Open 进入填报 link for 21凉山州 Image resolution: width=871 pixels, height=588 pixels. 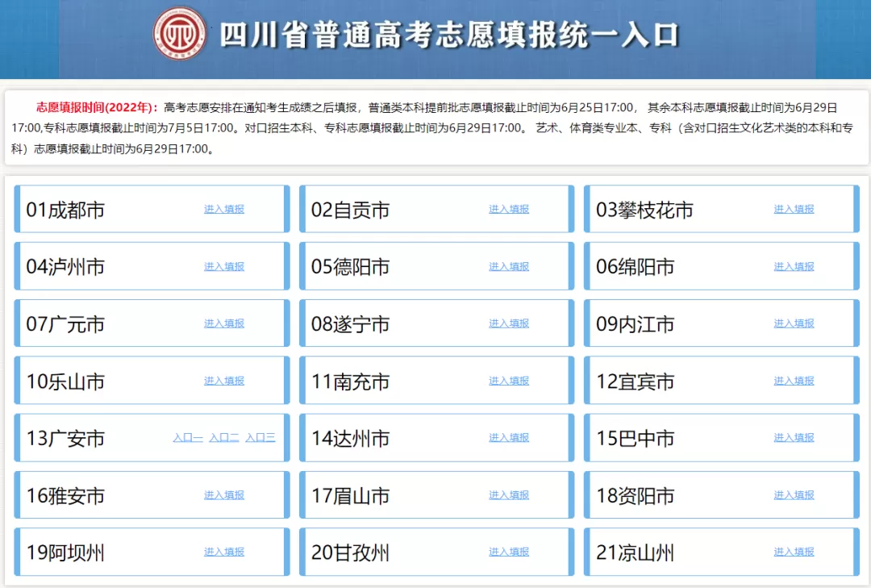click(794, 552)
